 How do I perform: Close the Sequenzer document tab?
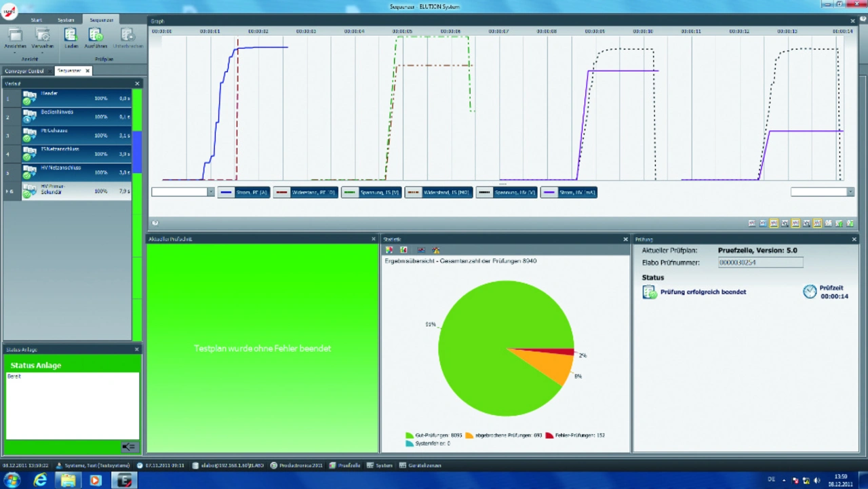click(x=87, y=71)
